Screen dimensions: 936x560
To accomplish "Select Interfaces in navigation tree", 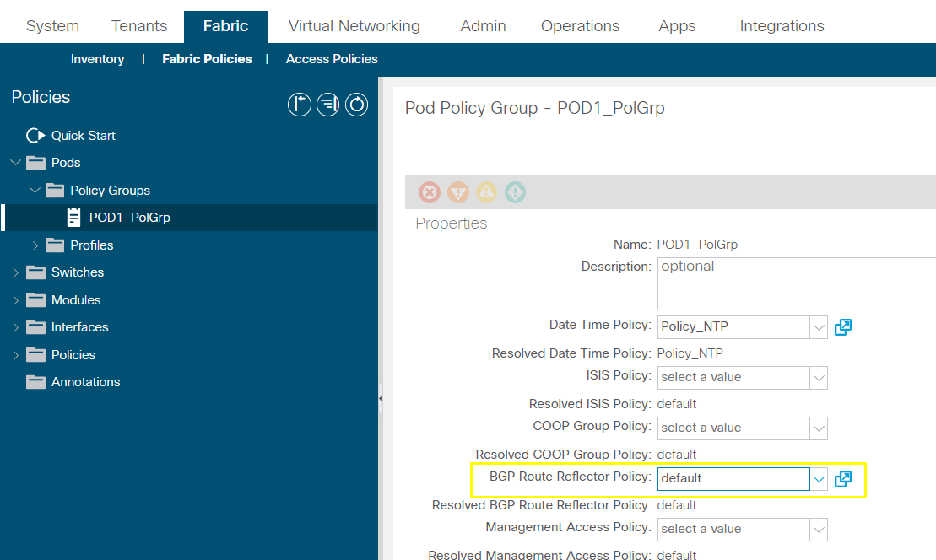I will (x=80, y=327).
